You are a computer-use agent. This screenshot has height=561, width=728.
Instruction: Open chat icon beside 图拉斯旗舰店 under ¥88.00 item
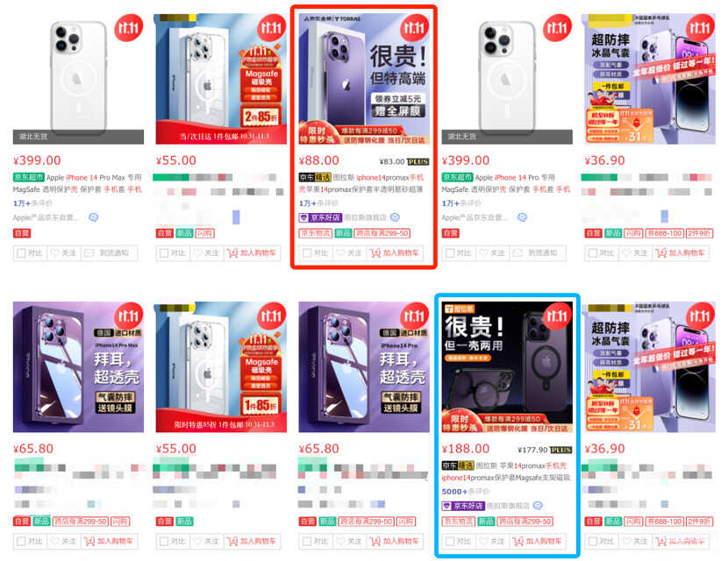[x=395, y=217]
